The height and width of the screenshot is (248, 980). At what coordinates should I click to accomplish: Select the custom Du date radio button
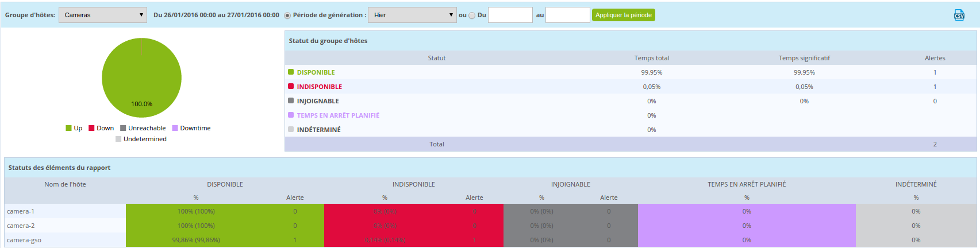tap(472, 15)
